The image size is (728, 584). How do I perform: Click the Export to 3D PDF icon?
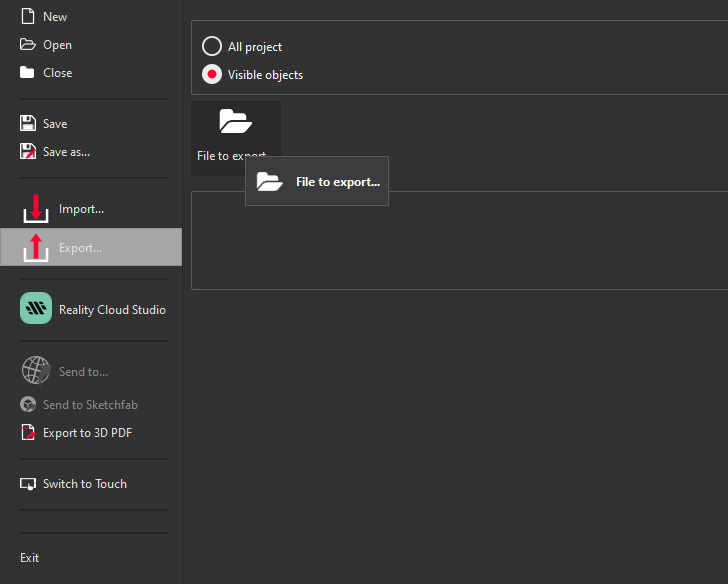pyautogui.click(x=28, y=432)
